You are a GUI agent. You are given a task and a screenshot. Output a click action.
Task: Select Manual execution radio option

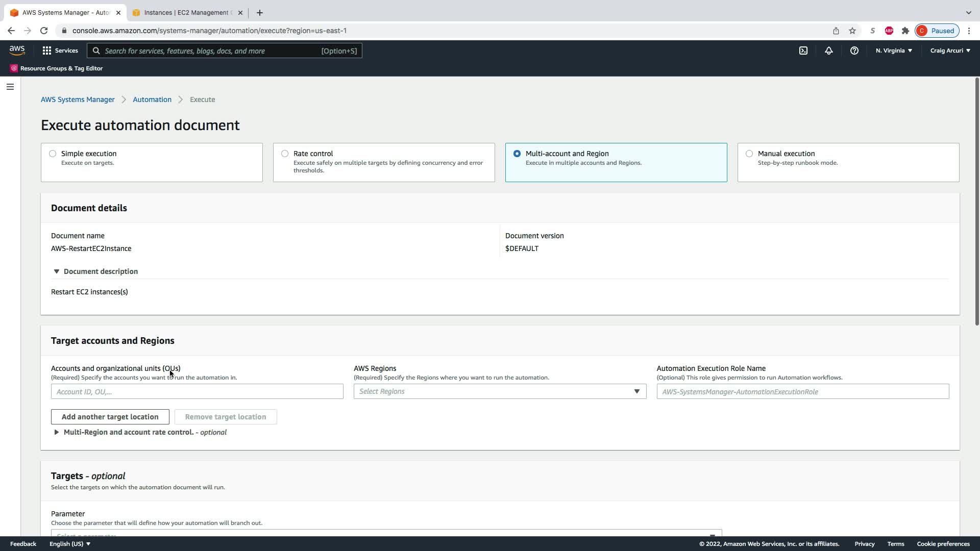[749, 154]
